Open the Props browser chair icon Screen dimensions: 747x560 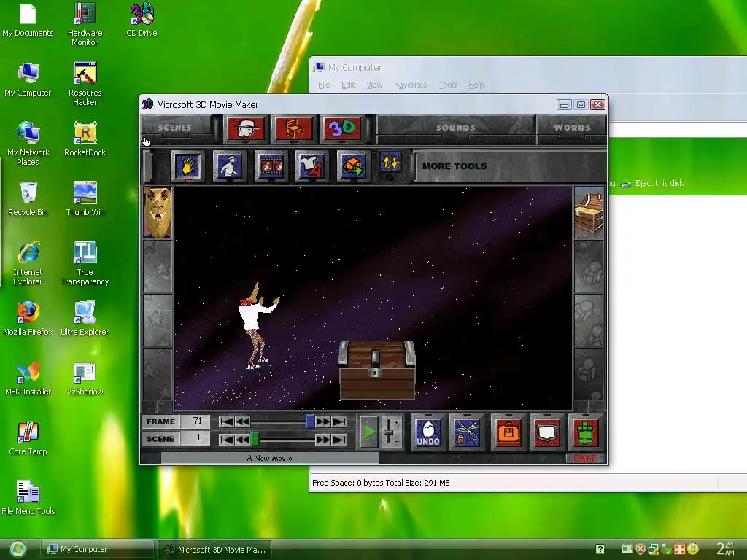(293, 128)
